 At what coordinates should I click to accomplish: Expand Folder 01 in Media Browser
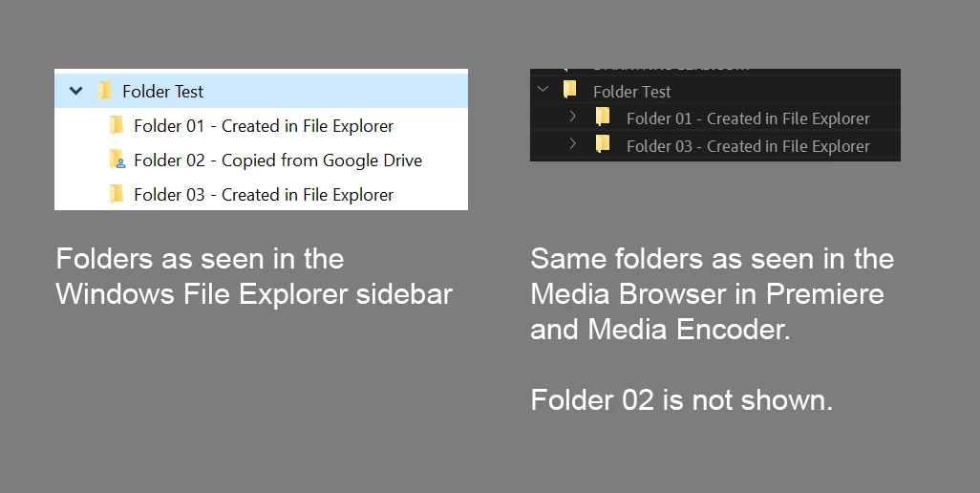click(x=572, y=116)
